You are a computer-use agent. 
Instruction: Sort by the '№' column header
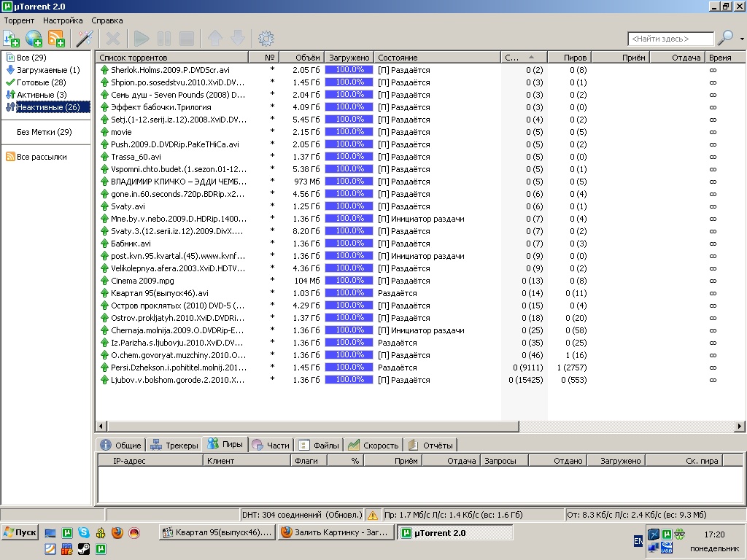tap(264, 58)
